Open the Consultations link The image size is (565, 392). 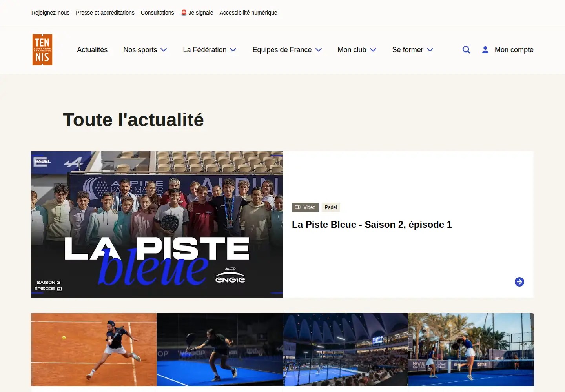(157, 13)
